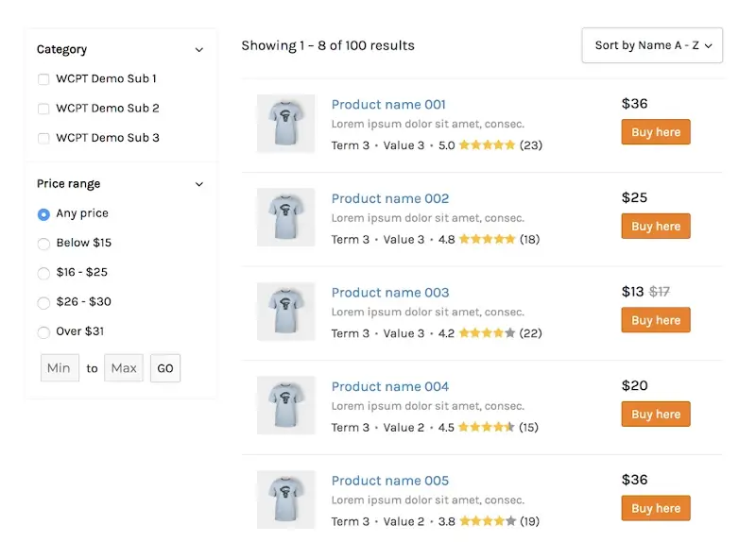The height and width of the screenshot is (542, 756).
Task: Collapse the Category filter section
Action: pyautogui.click(x=198, y=50)
